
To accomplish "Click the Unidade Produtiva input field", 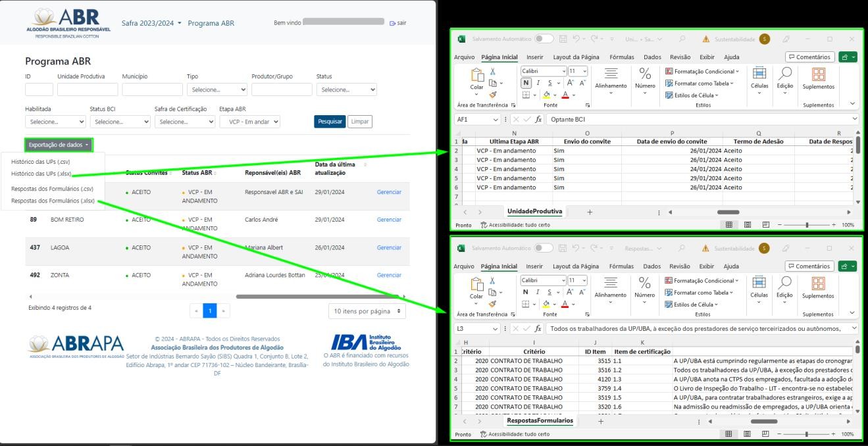I will [x=88, y=89].
